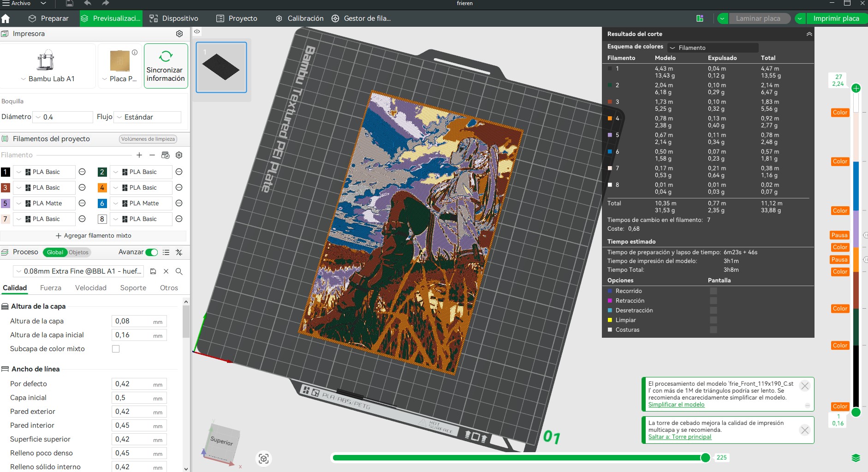The image size is (868, 472).
Task: Toggle Retracción display checkbox
Action: [713, 300]
